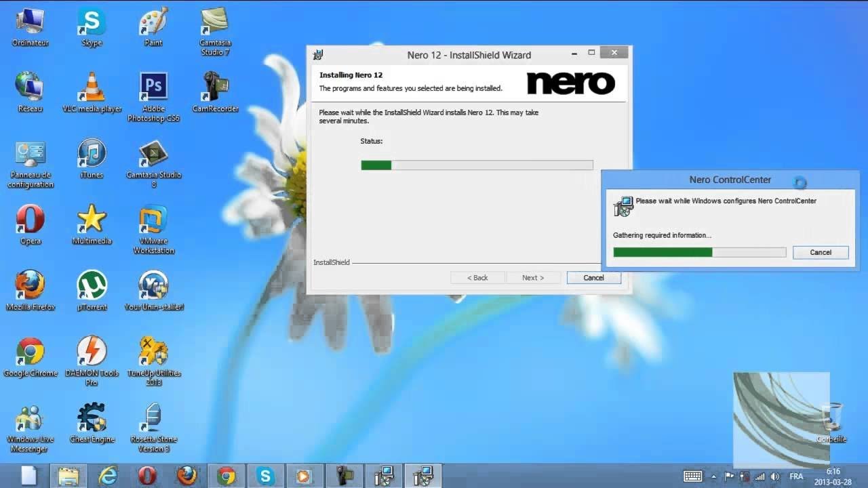The image size is (868, 488).
Task: Cancel the Nero ControlCenter configuration dialog
Action: (x=821, y=252)
